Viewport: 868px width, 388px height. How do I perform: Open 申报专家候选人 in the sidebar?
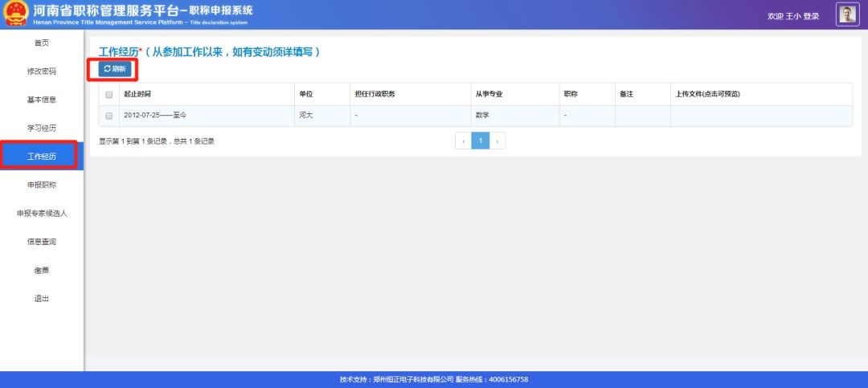42,213
